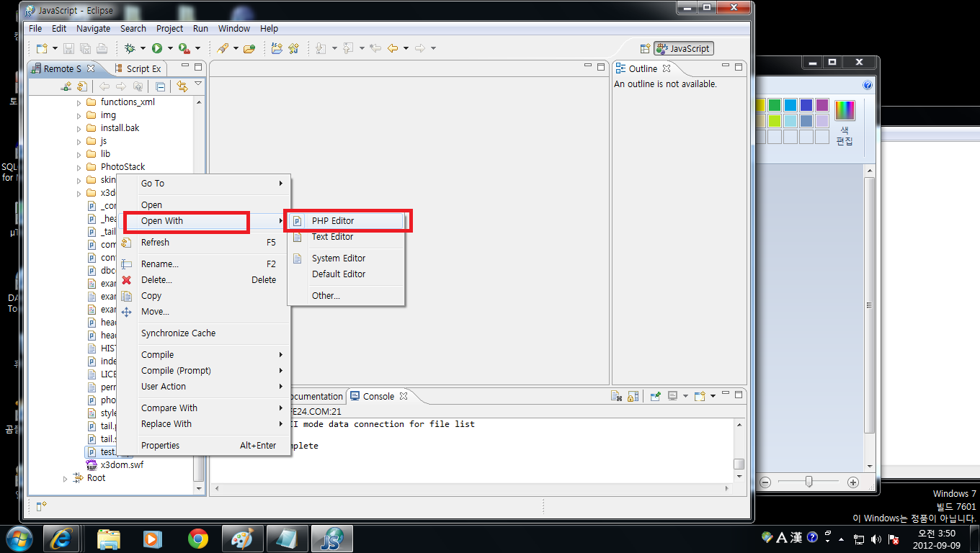The height and width of the screenshot is (553, 980).
Task: Open the Remote panel view menu triangle
Action: tap(198, 84)
